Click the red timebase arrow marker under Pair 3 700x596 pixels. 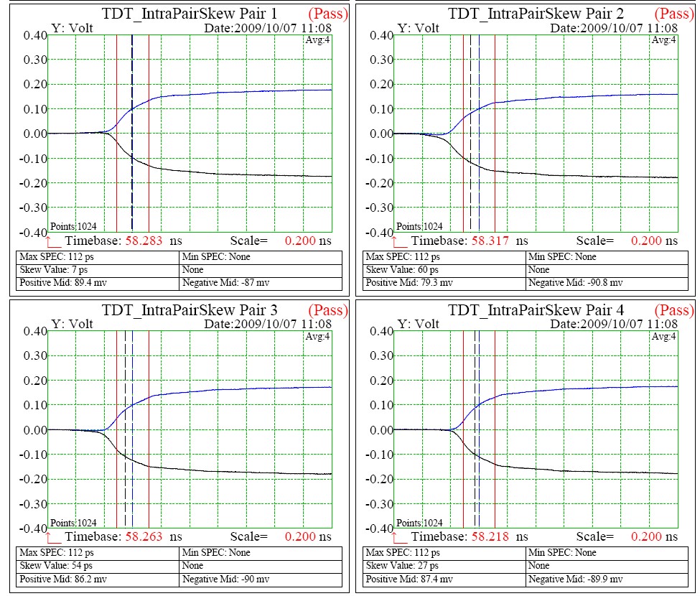(x=53, y=536)
